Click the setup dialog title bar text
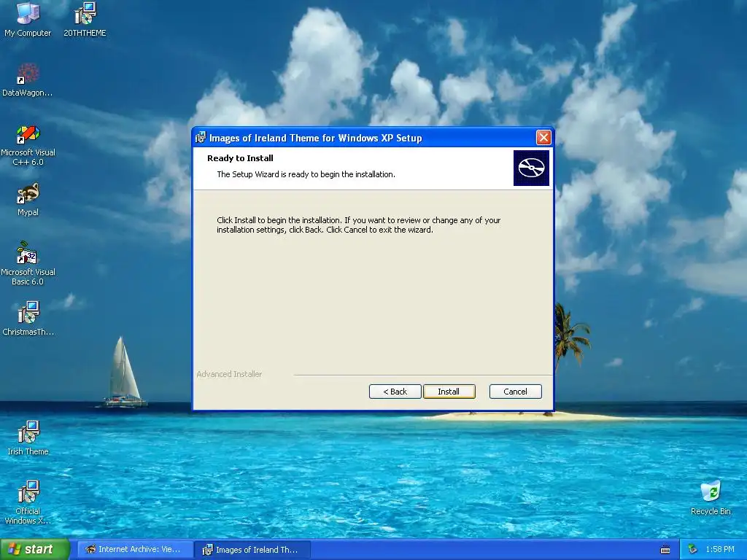747x560 pixels. 316,138
